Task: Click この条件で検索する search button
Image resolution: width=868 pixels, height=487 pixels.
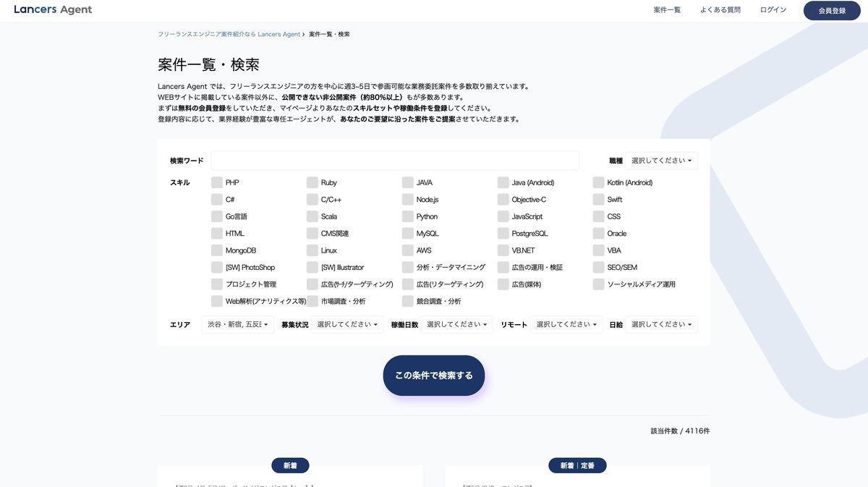Action: 434,376
